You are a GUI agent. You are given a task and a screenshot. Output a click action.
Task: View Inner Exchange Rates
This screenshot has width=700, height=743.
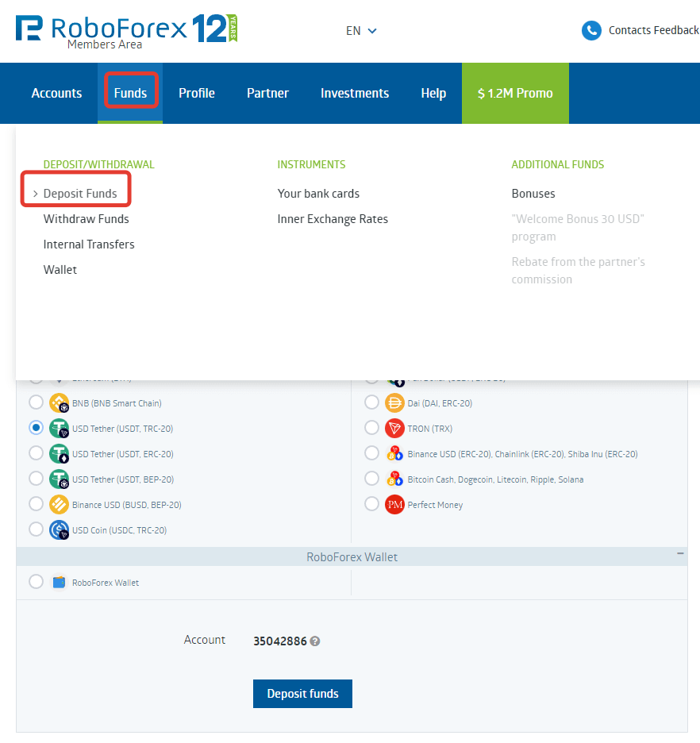[333, 219]
